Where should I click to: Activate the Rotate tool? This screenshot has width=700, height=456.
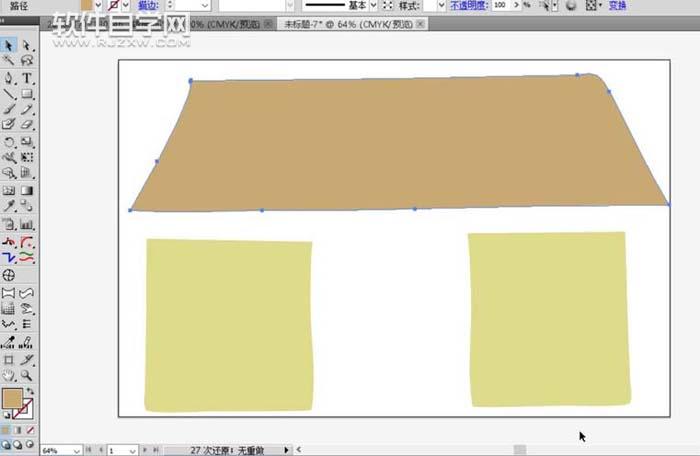coord(8,142)
